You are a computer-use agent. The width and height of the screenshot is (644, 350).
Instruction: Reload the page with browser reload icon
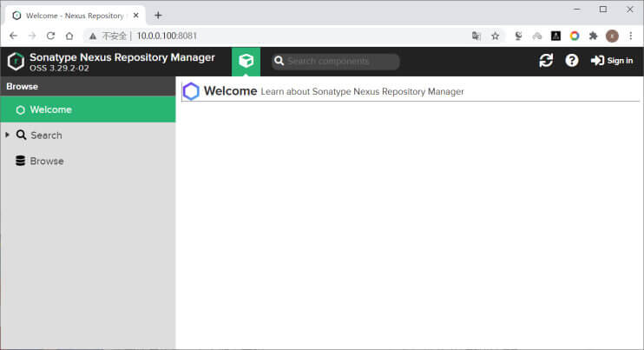pyautogui.click(x=50, y=36)
